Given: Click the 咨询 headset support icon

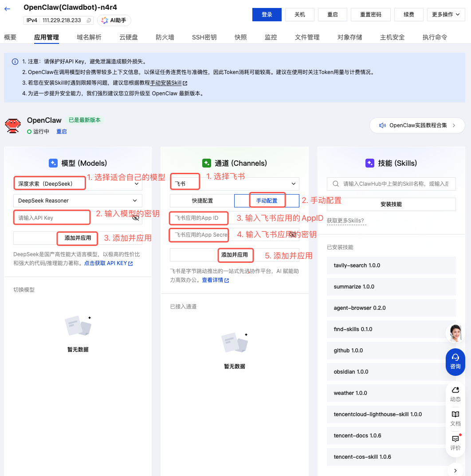Looking at the screenshot, I should coord(455,362).
